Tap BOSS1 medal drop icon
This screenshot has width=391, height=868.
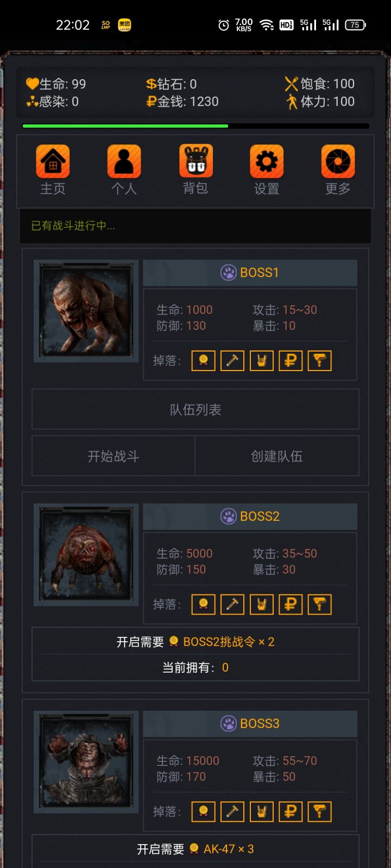point(204,361)
